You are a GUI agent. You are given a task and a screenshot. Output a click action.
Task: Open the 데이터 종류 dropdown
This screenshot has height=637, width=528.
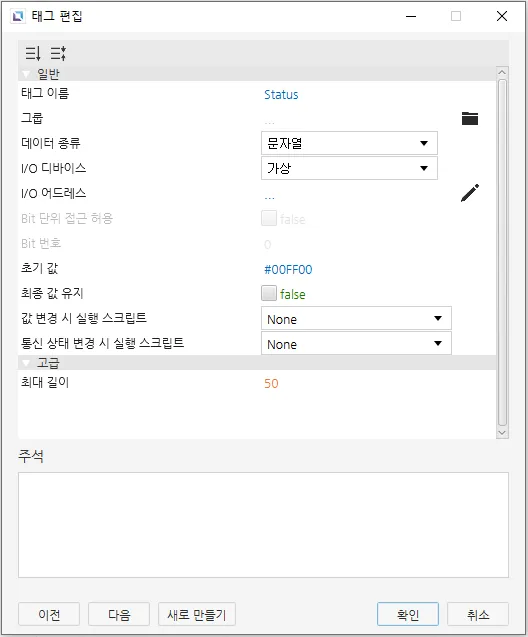tap(349, 143)
